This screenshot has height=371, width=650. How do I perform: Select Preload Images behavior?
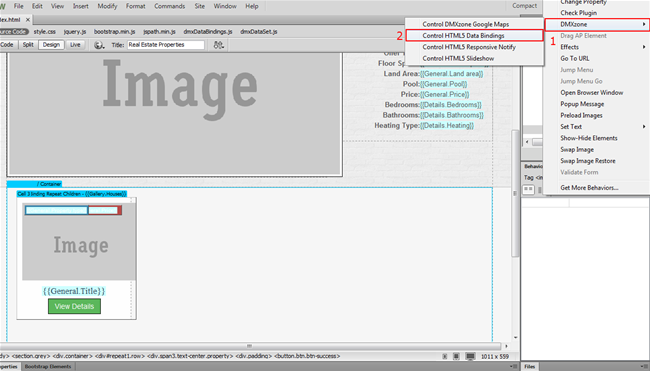pos(582,115)
